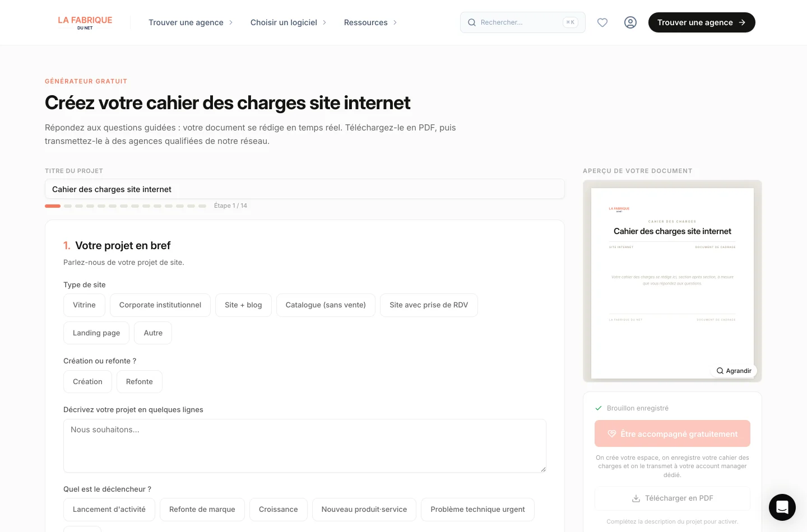Viewport: 807px width, 532px height.
Task: Choose the Site + blog option
Action: (243, 305)
